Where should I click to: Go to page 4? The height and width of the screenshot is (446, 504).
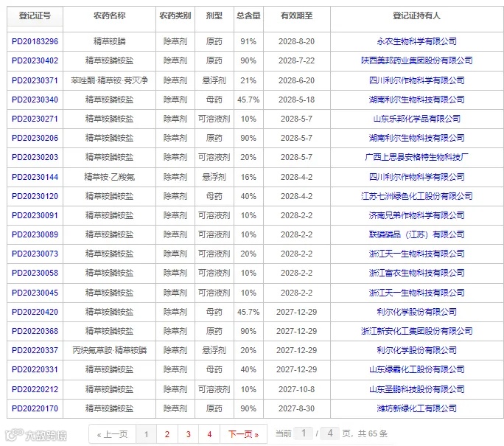pyautogui.click(x=209, y=434)
